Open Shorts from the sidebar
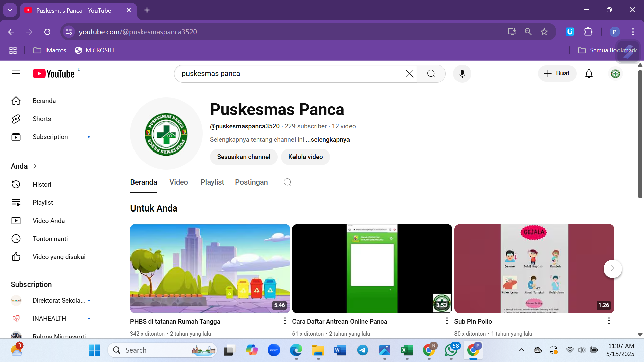The image size is (644, 362). 42,119
